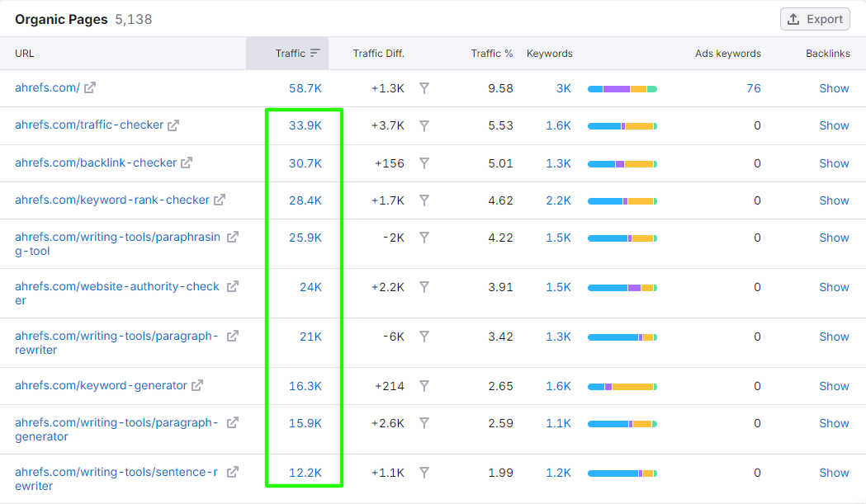Open the website-authority-checker page link

point(117,293)
